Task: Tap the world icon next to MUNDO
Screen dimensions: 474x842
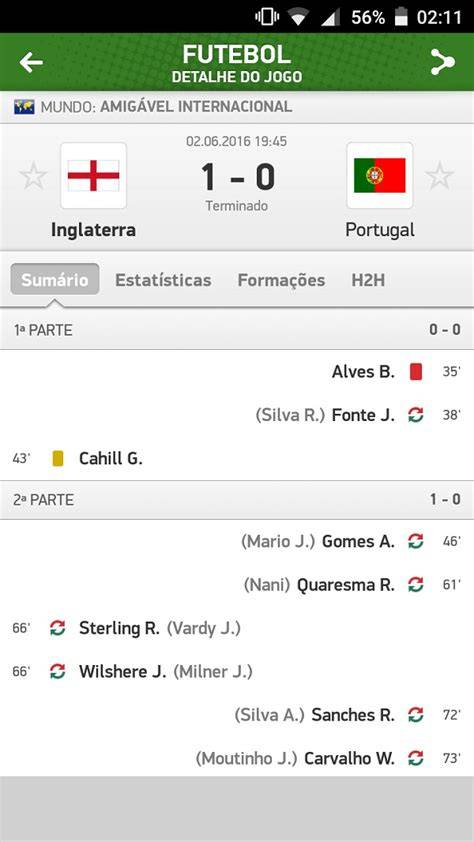Action: click(x=24, y=106)
